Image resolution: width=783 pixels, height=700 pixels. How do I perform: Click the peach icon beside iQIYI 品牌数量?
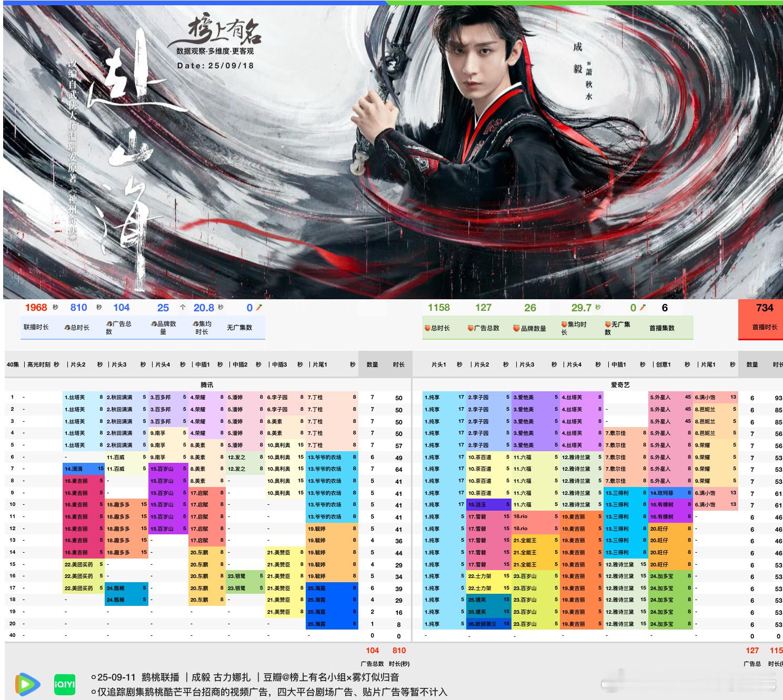517,328
